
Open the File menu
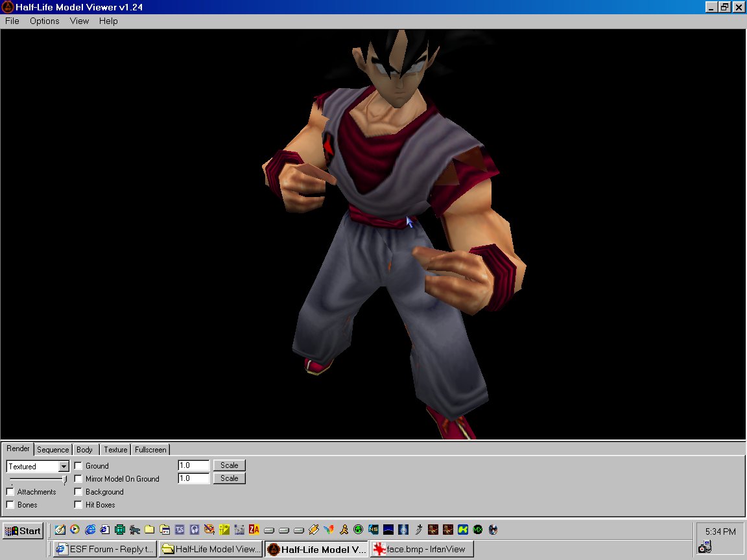coord(12,21)
